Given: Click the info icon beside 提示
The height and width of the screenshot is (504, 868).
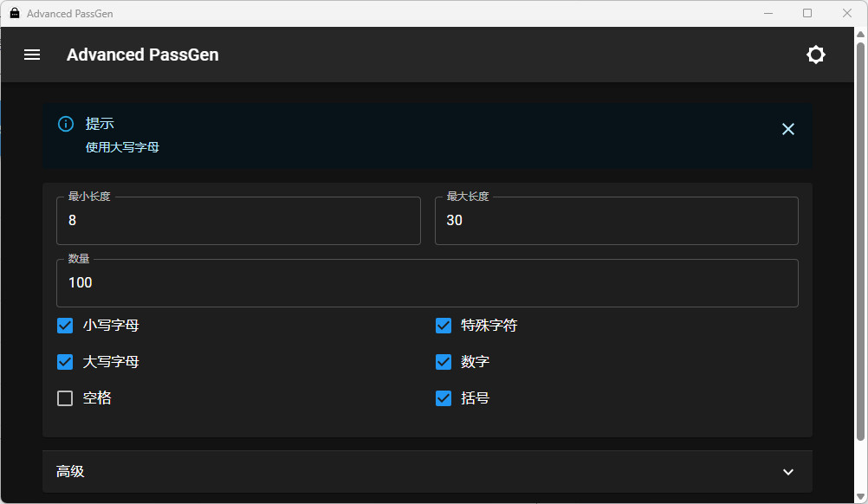Looking at the screenshot, I should click(66, 124).
